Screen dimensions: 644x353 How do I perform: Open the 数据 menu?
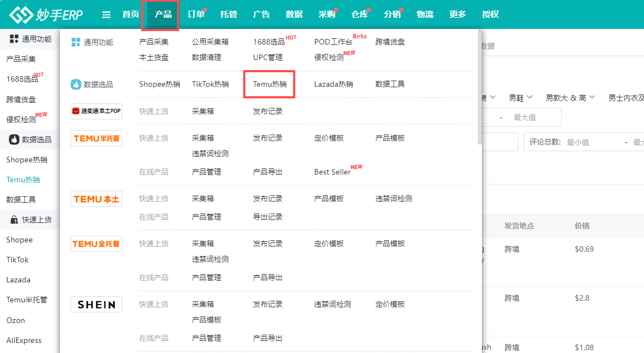pos(294,14)
